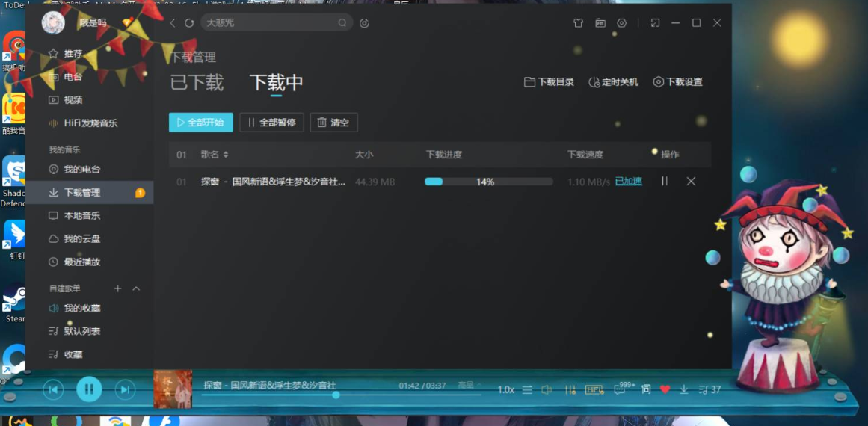Image resolution: width=868 pixels, height=426 pixels.
Task: Open the skin (shirt) icon in title bar
Action: click(x=578, y=23)
